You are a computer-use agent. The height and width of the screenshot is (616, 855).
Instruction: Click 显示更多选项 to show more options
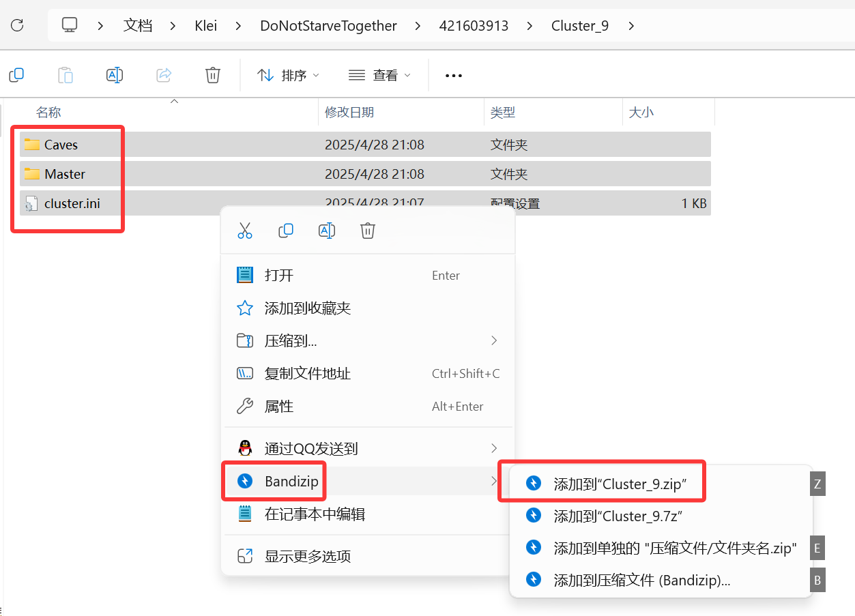[307, 557]
